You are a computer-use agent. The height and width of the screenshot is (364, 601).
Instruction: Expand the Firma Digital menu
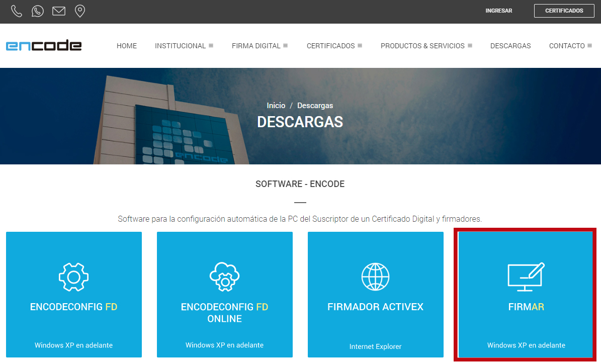(260, 46)
